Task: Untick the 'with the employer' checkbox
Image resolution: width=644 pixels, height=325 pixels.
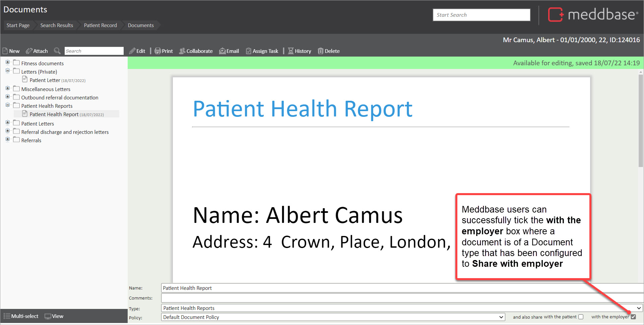Action: [633, 317]
